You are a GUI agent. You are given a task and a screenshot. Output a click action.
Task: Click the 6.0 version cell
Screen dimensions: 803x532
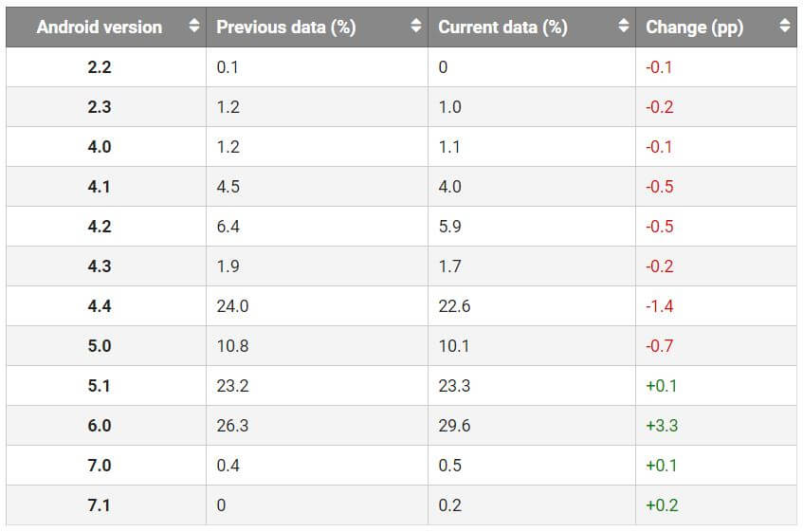(99, 426)
